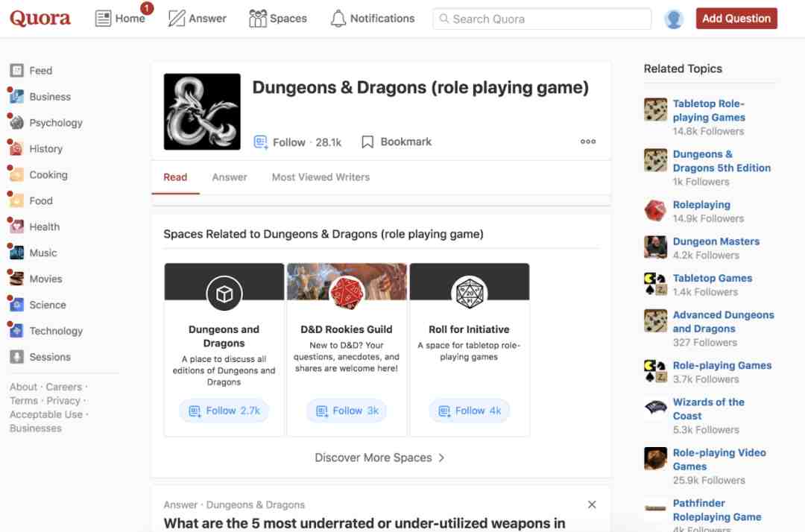Click the Answer pencil icon in header
The height and width of the screenshot is (532, 805).
[176, 19]
